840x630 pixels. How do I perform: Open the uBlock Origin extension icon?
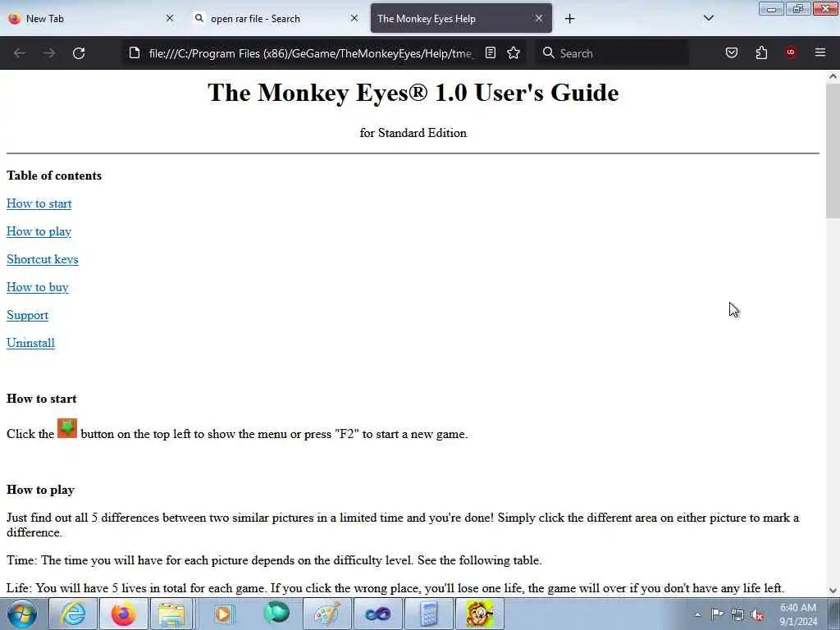[x=790, y=52]
